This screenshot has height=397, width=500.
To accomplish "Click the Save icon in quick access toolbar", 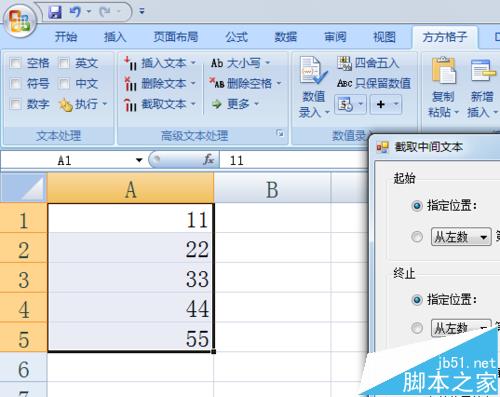I will point(55,12).
